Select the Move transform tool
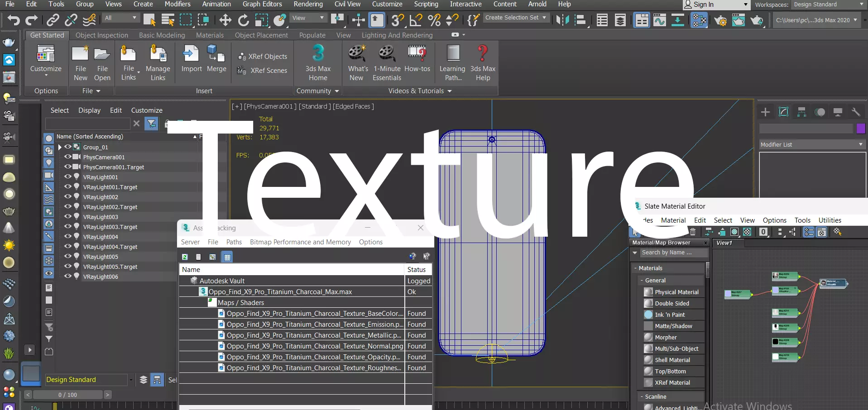The height and width of the screenshot is (410, 868). (225, 20)
